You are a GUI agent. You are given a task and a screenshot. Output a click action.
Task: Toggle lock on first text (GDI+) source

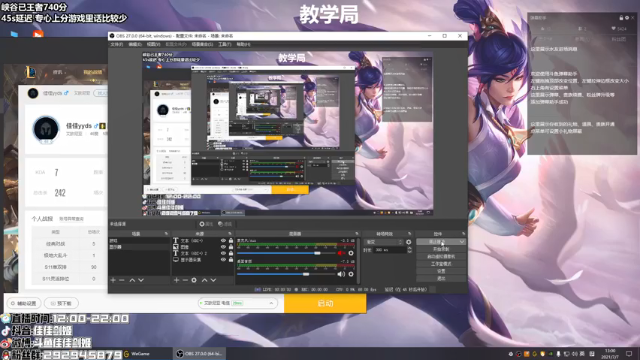[x=231, y=241]
